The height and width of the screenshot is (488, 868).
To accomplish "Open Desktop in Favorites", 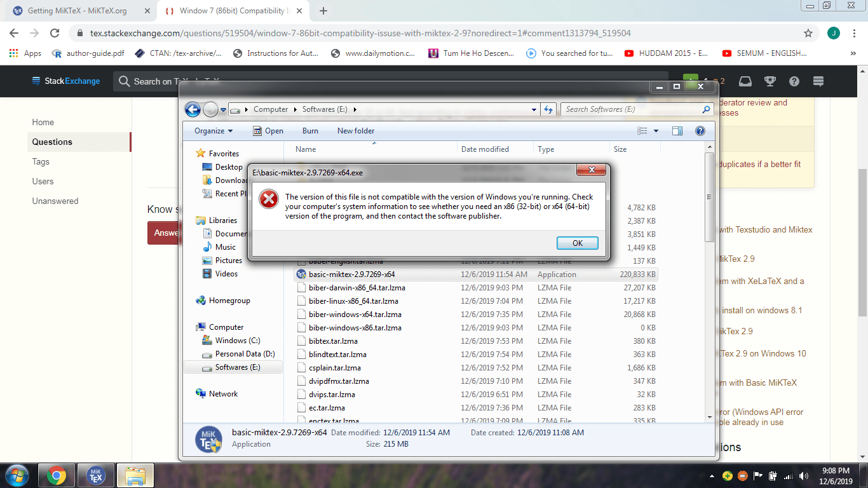I will 229,167.
